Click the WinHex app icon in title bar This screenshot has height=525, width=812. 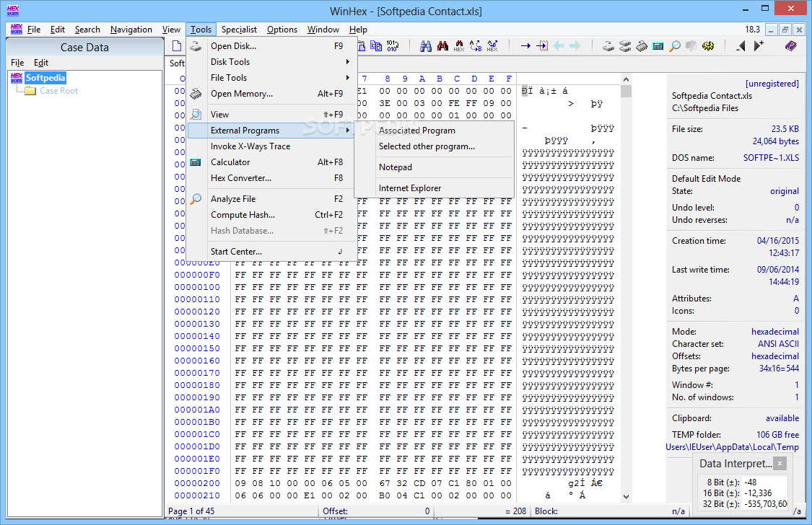pyautogui.click(x=13, y=10)
